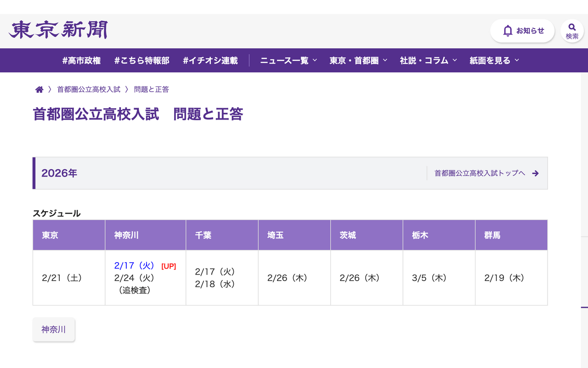Click the page scrollbar on the right edge
Viewport: 588px width, 368px height.
click(585, 184)
